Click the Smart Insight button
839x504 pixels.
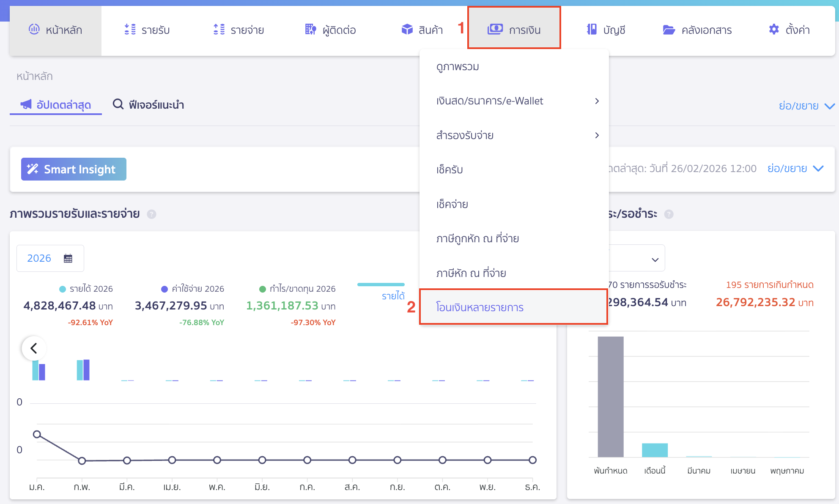pyautogui.click(x=74, y=169)
